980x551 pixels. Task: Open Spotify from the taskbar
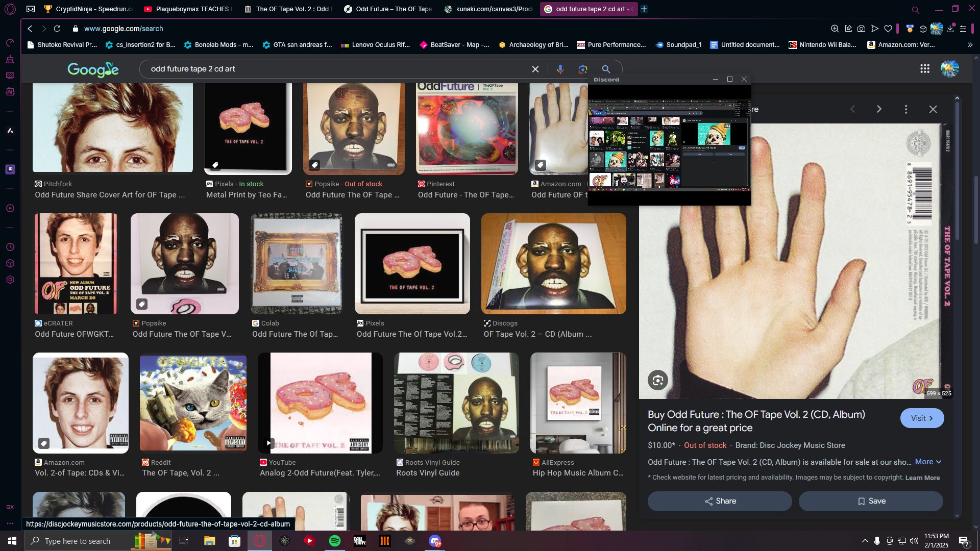[335, 541]
